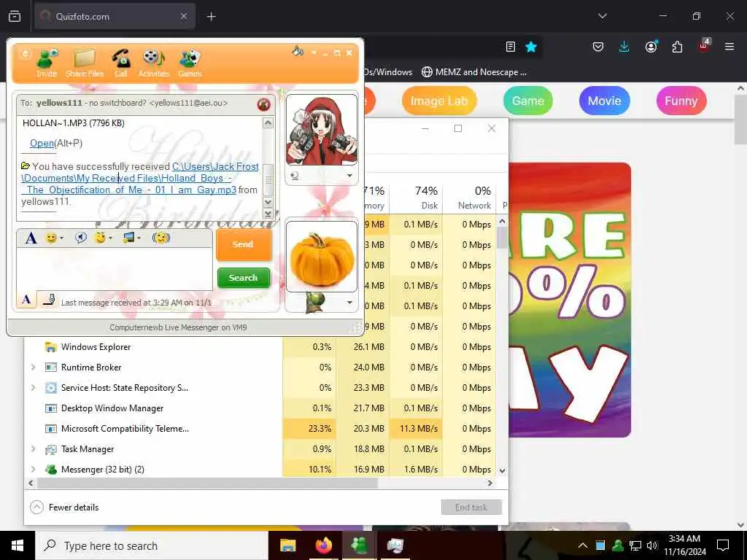
Task: Select the Windows Explorer process row
Action: [260, 346]
